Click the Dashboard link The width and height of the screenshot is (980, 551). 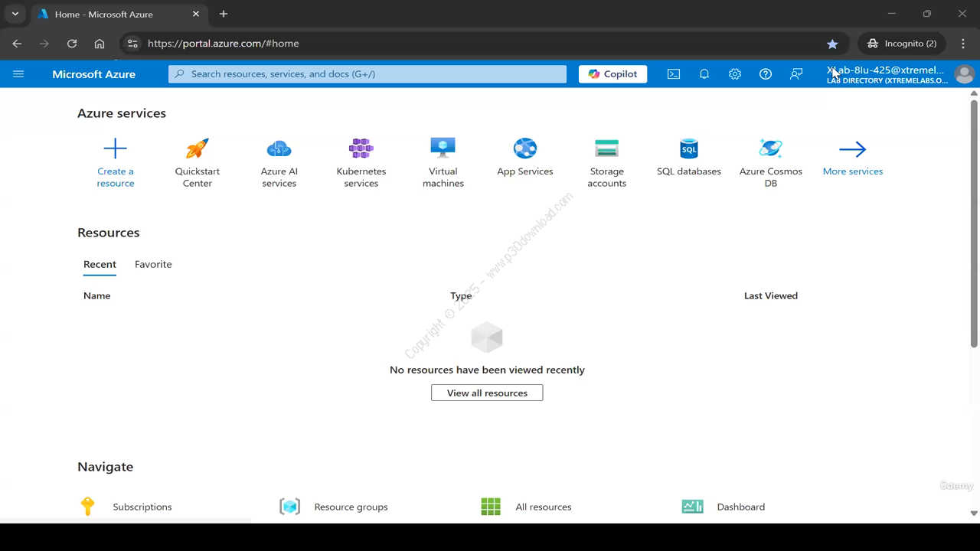(x=741, y=507)
